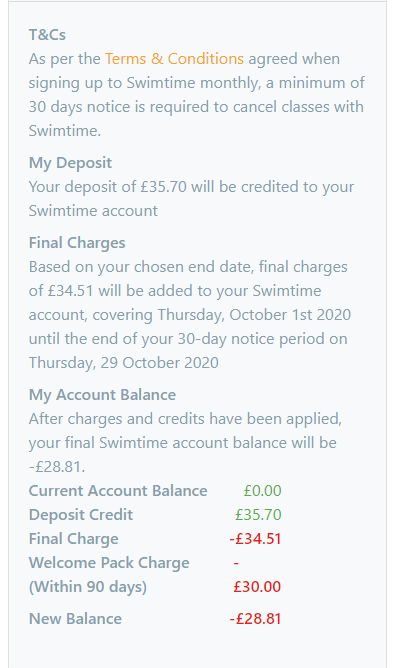
Task: Click the Welcome Pack Charge label
Action: click(x=109, y=562)
